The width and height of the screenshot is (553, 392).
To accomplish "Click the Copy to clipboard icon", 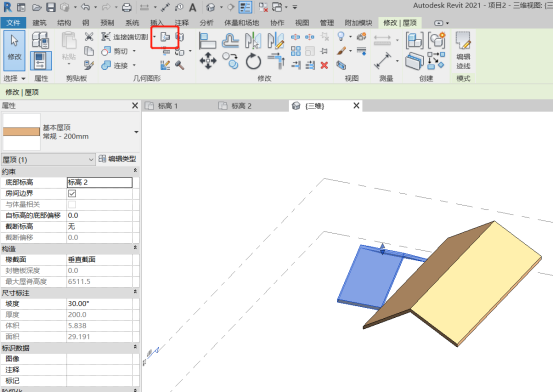I will coord(89,51).
